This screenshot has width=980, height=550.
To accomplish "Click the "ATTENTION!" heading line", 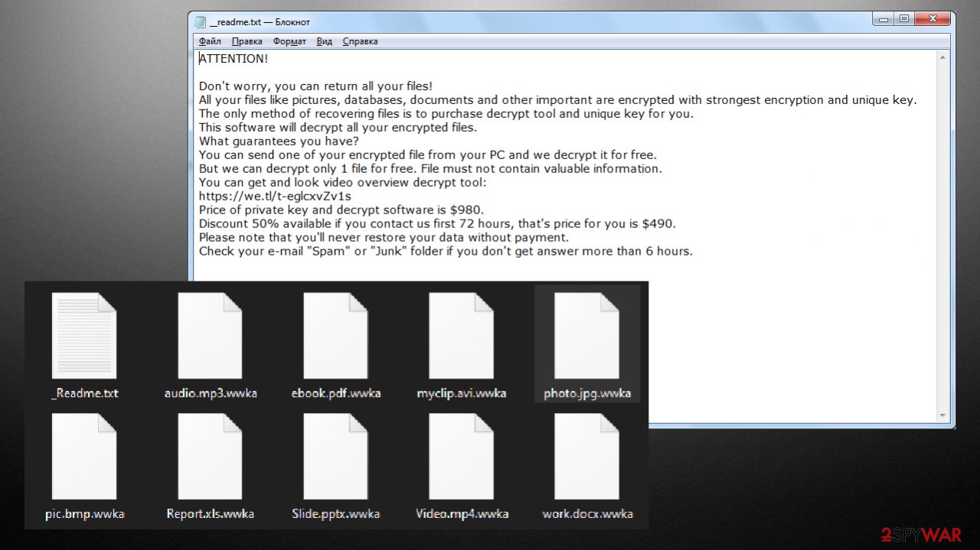I will tap(234, 58).
